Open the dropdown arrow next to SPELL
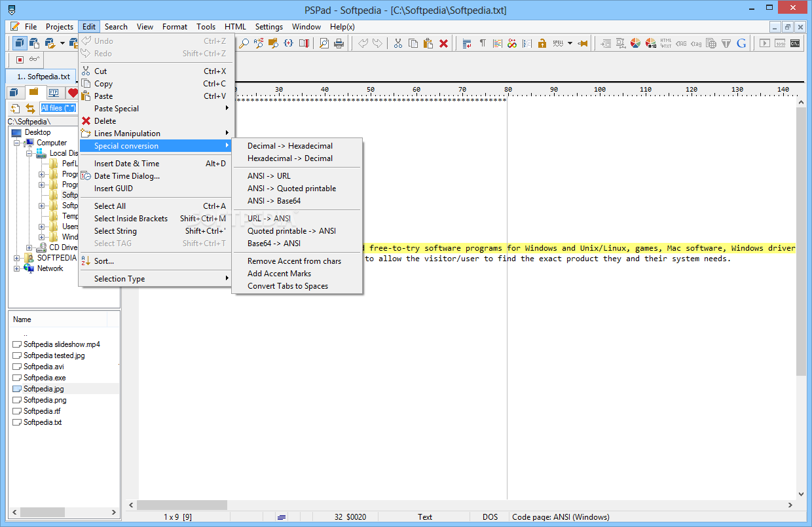The width and height of the screenshot is (812, 527). (x=570, y=43)
